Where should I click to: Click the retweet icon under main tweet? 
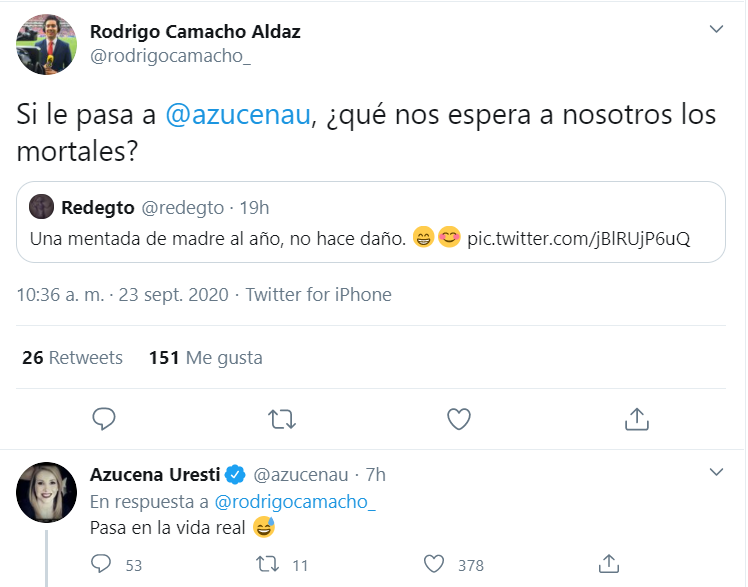(x=282, y=418)
